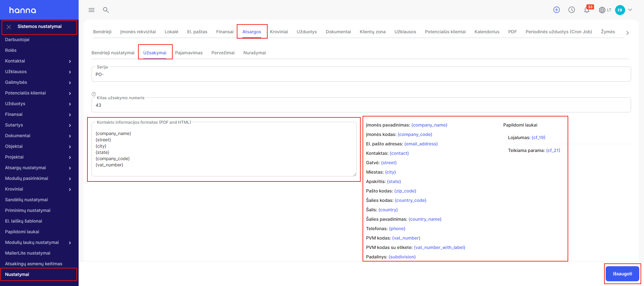The width and height of the screenshot is (644, 286).
Task: Select Nustatymai in sidebar
Action: [x=17, y=274]
